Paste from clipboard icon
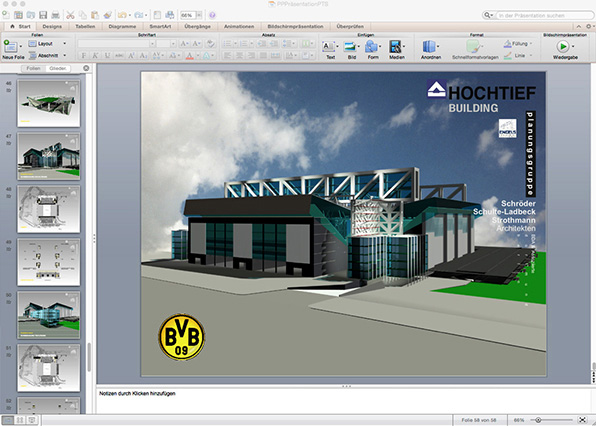Image resolution: width=596 pixels, height=426 pixels. pyautogui.click(x=95, y=15)
